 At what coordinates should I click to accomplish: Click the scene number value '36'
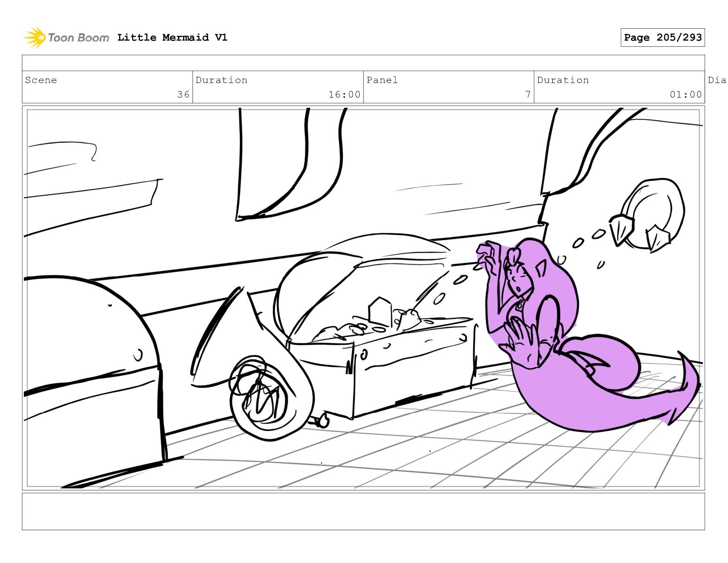184,94
